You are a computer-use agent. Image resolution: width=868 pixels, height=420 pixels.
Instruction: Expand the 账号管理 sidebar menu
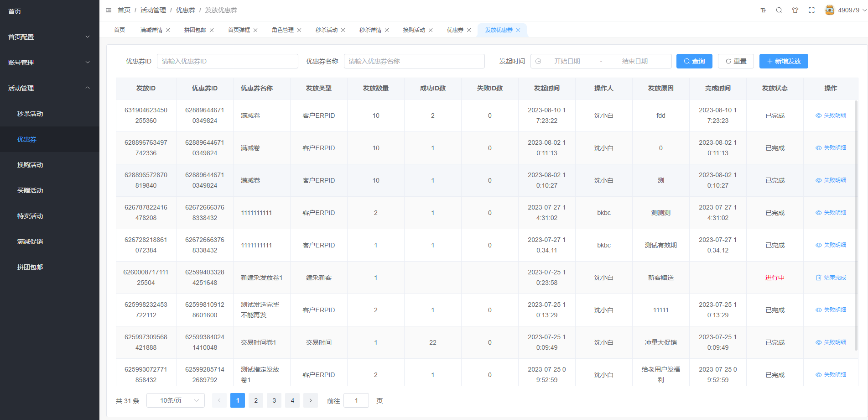(50, 63)
